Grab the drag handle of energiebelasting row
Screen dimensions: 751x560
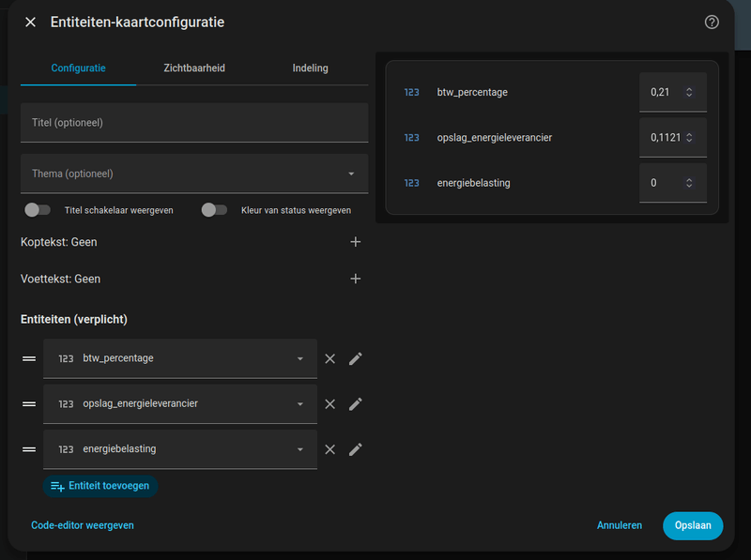[29, 449]
